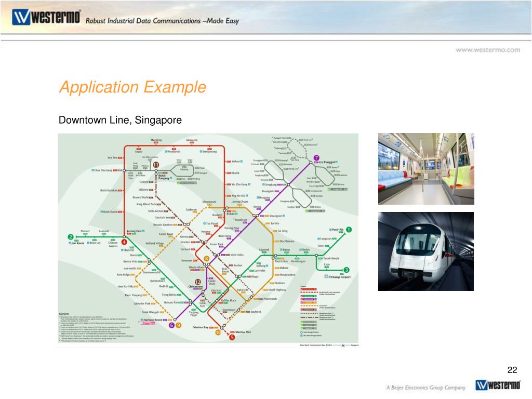Screen dimensions: 532x399
Task: Click the Yio Chu Kang station label
Action: coord(239,184)
